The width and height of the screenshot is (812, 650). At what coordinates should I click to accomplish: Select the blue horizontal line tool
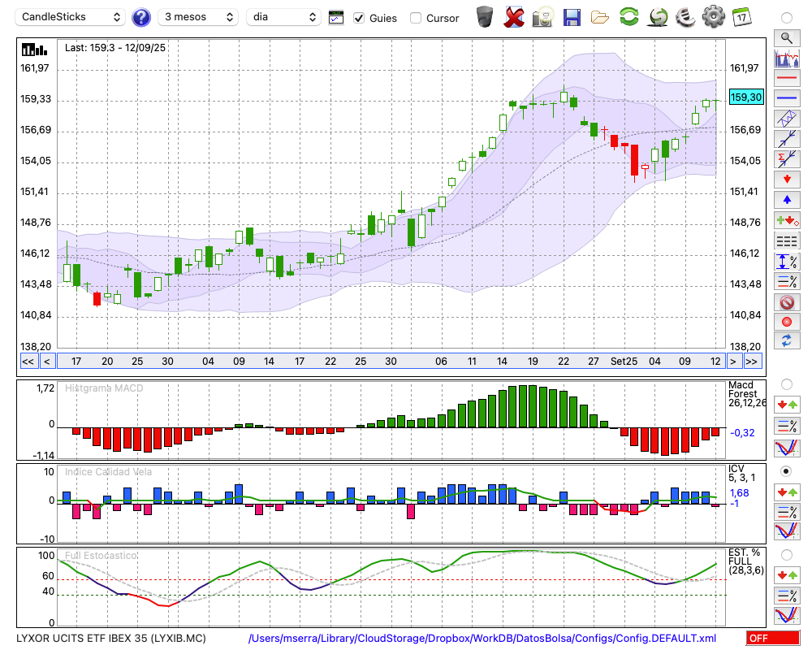[x=787, y=98]
